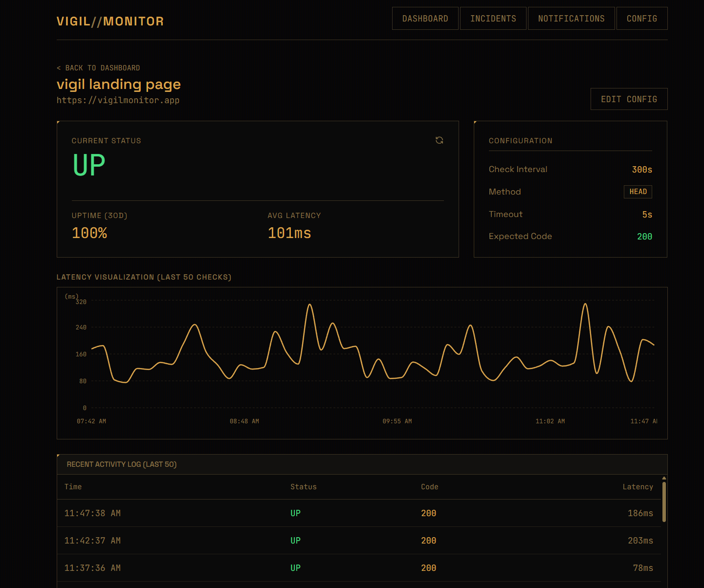Click the 300s check interval value
704x588 pixels.
point(642,170)
